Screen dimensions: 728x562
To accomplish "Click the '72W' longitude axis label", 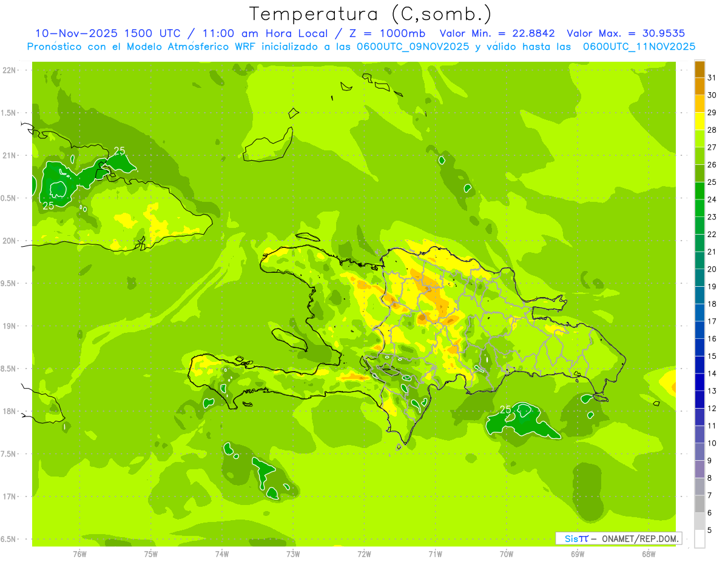I will (365, 554).
